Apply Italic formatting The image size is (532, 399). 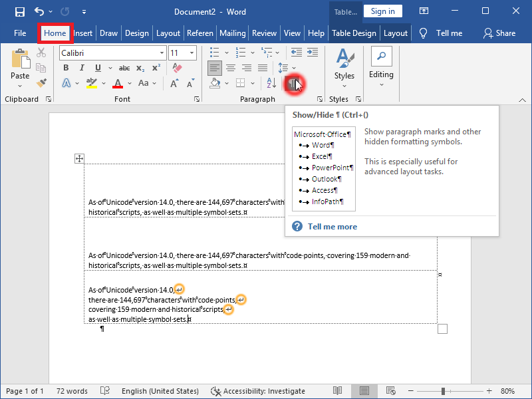pyautogui.click(x=82, y=67)
